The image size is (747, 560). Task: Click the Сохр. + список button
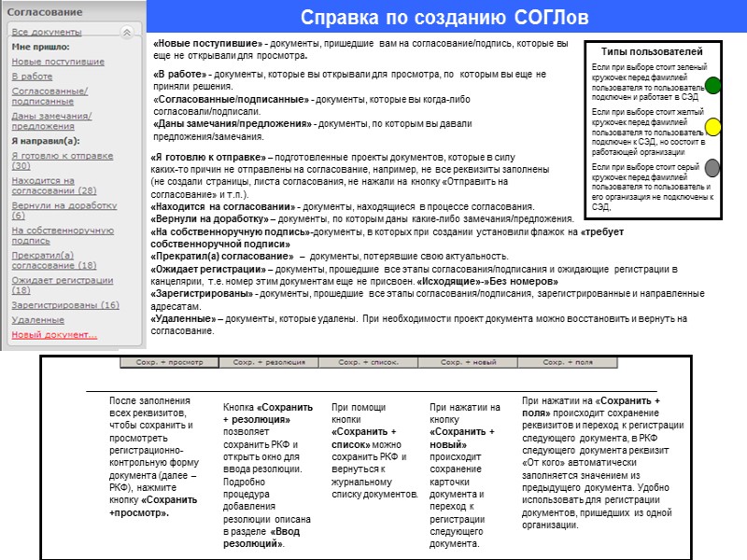[x=368, y=362]
